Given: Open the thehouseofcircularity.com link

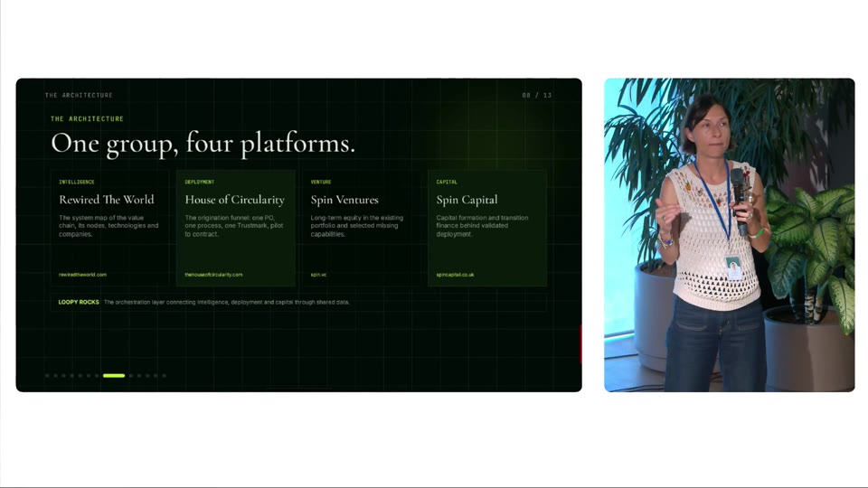Looking at the screenshot, I should click(213, 275).
